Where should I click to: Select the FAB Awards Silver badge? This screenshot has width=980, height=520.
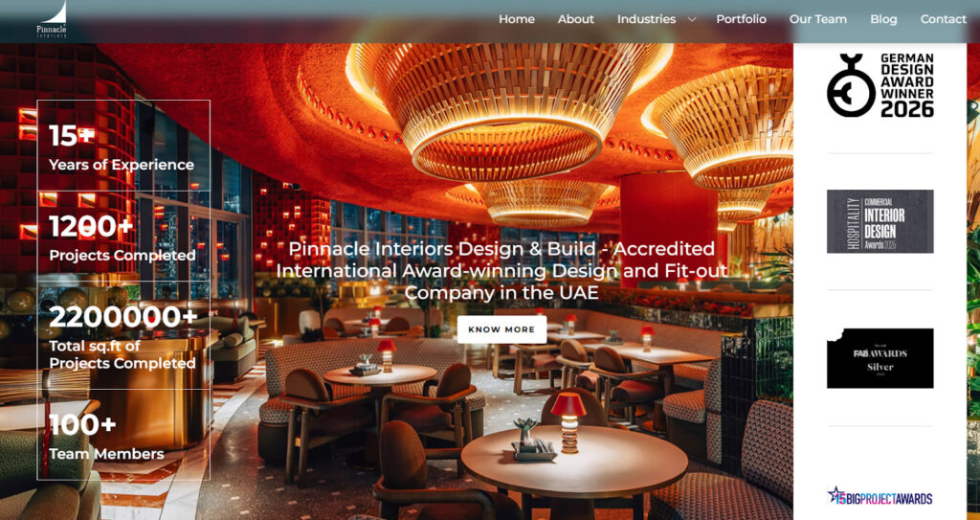pos(880,358)
